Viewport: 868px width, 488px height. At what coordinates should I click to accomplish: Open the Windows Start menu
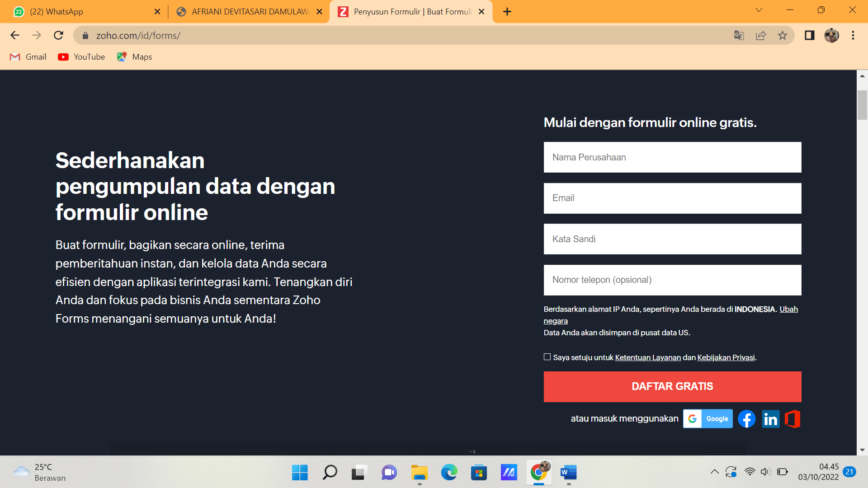(x=300, y=473)
